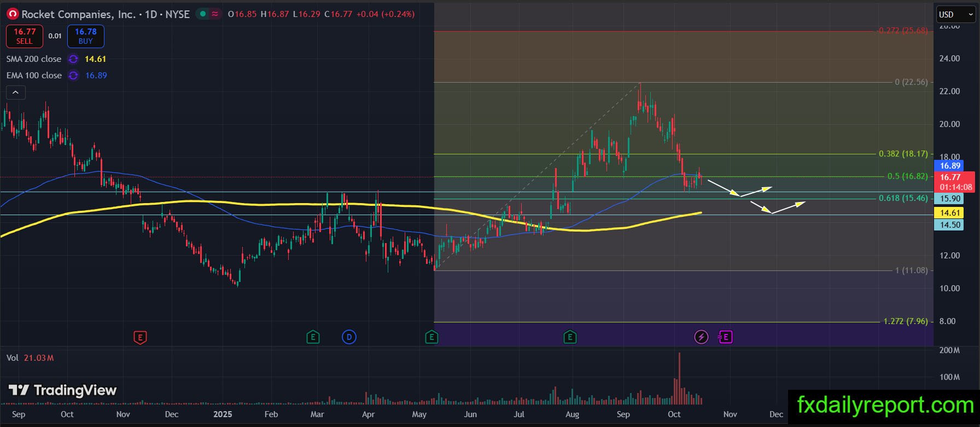Open the blue dividend D marker
980x427 pixels.
(349, 337)
